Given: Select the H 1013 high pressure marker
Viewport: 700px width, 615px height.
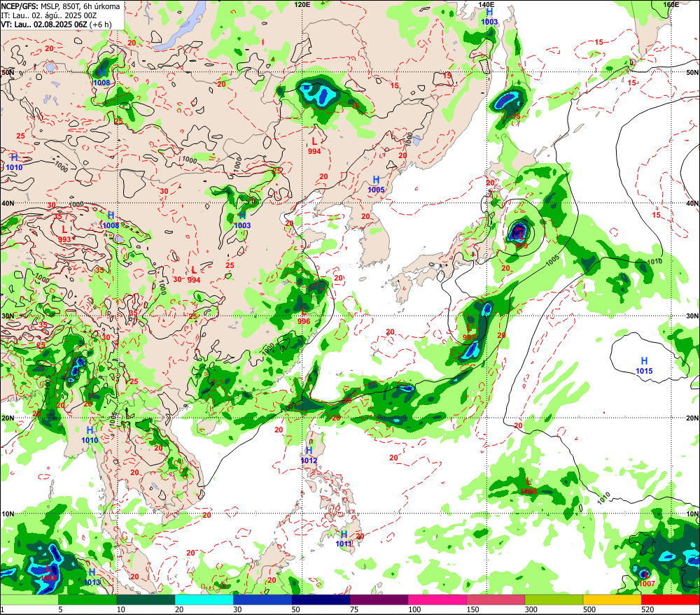Looking at the screenshot, I should click(92, 577).
